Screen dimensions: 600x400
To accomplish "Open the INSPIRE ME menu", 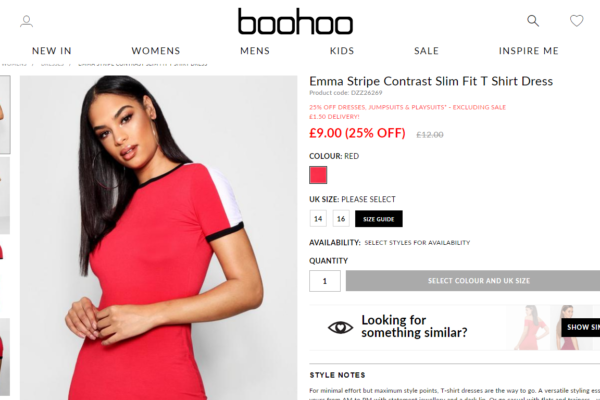I will tap(529, 51).
